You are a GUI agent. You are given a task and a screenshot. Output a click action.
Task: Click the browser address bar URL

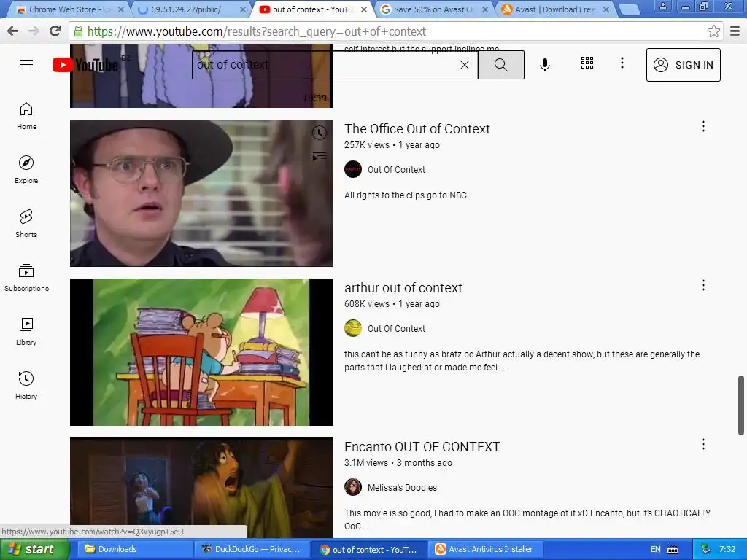point(258,31)
